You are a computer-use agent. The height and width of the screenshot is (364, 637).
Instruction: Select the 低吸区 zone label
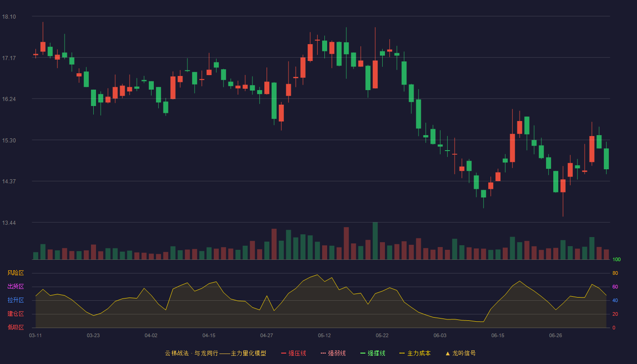[15, 327]
